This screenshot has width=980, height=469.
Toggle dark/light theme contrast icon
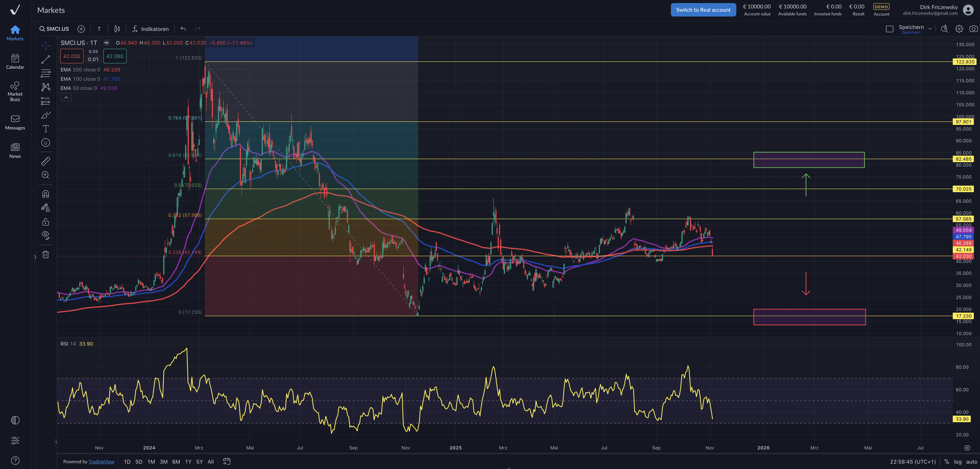point(15,420)
